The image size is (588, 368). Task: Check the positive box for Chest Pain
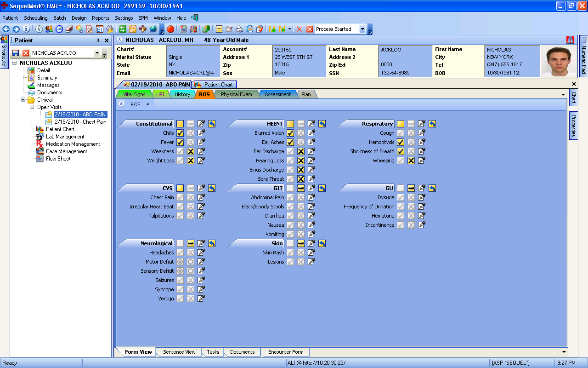(180, 197)
